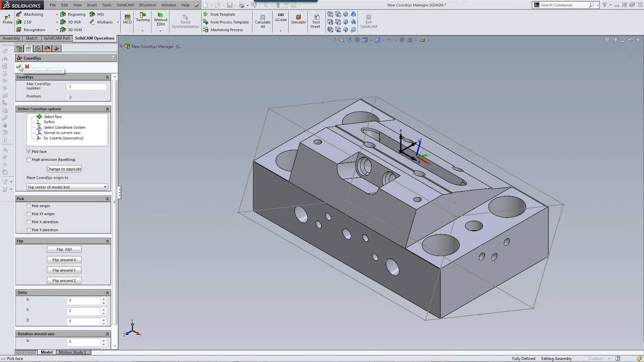Collapse Define CoordSys options section
Screen dimensions: 644x362
point(107,109)
